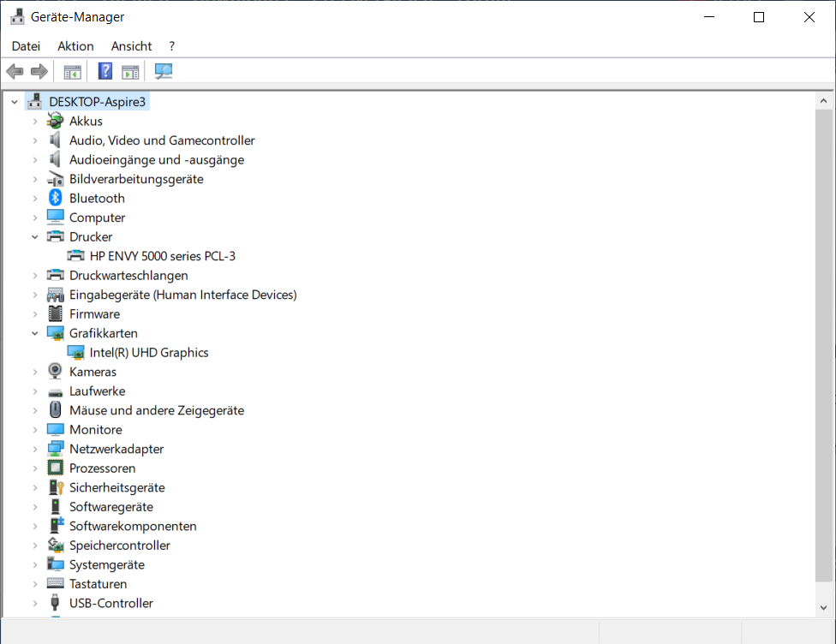Click the Netzwerkadapter icon
The image size is (836, 644).
coord(55,449)
